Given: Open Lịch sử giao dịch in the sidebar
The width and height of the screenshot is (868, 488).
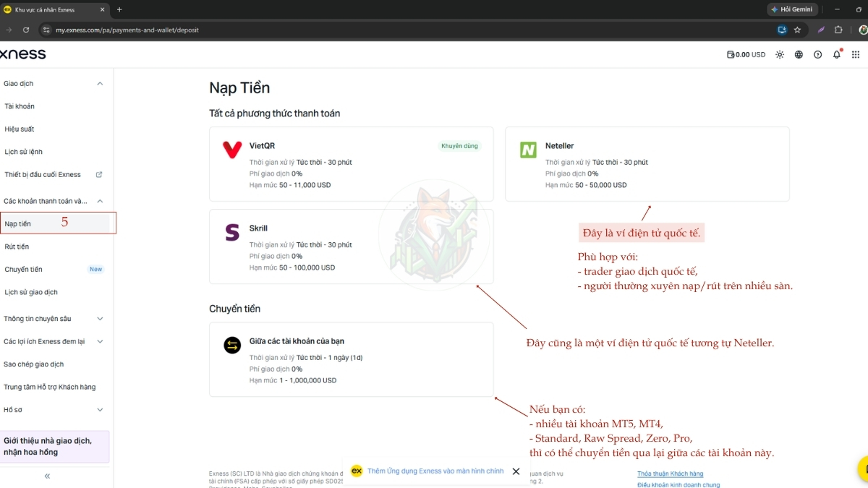Looking at the screenshot, I should click(31, 292).
